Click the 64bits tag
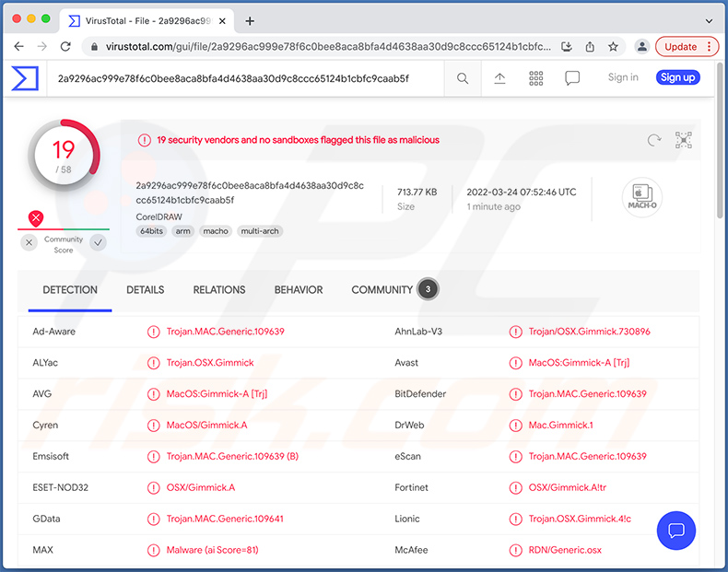Screen dimensions: 728x572 (x=151, y=231)
